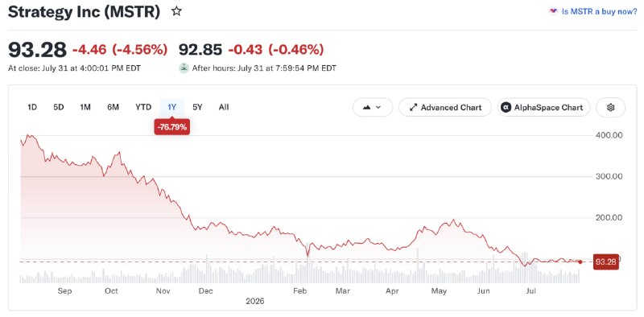644x317 pixels.
Task: Click the 200.00 axis label
Action: coord(609,217)
